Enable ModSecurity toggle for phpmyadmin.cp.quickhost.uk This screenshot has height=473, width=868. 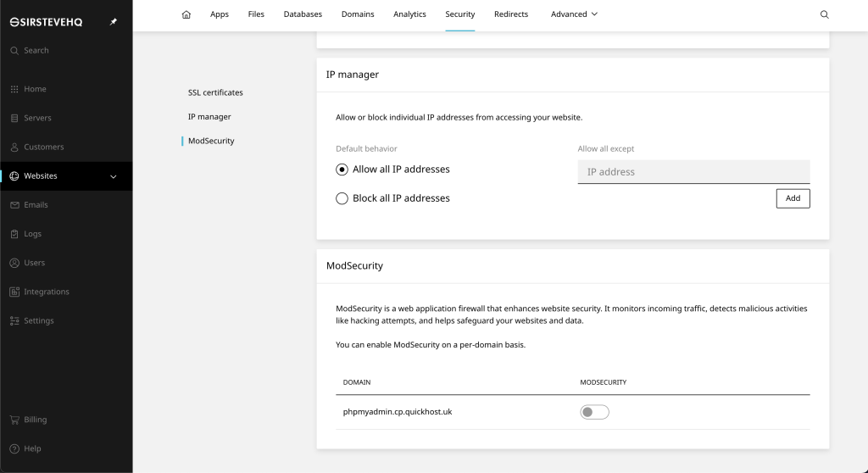point(594,412)
